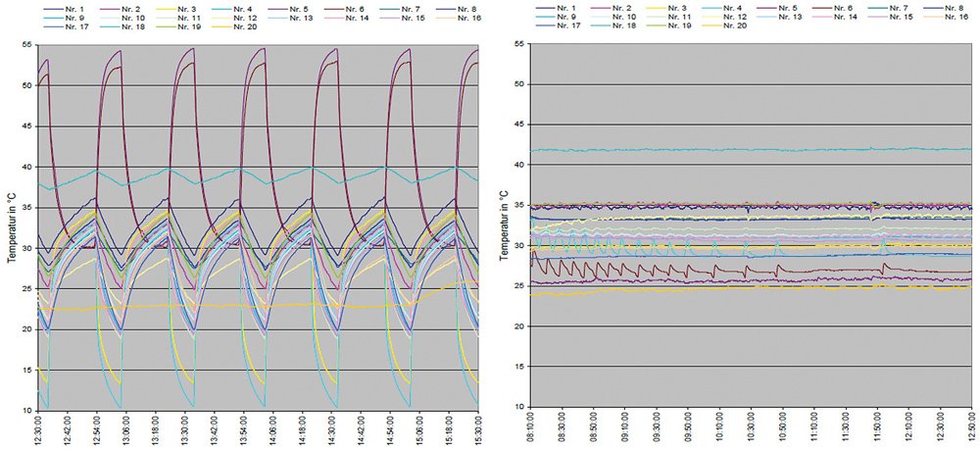Click the 10 value on right chart's y-axis
The width and height of the screenshot is (980, 450).
(519, 407)
